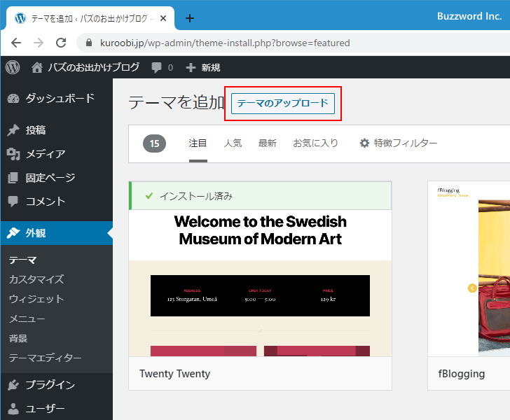Screen dimensions: 510x420
Task: Open a new browser tab with plus
Action: [190, 18]
